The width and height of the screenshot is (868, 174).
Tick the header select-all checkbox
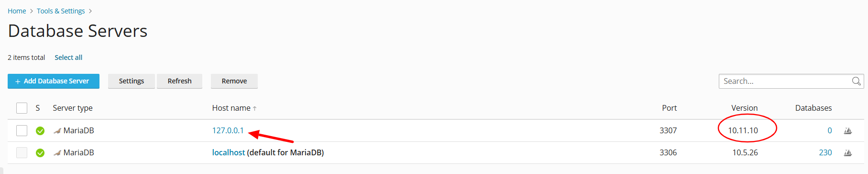[x=22, y=108]
